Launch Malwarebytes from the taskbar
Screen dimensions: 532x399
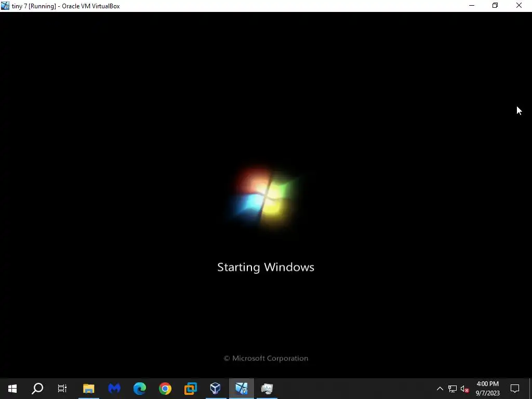pos(114,389)
